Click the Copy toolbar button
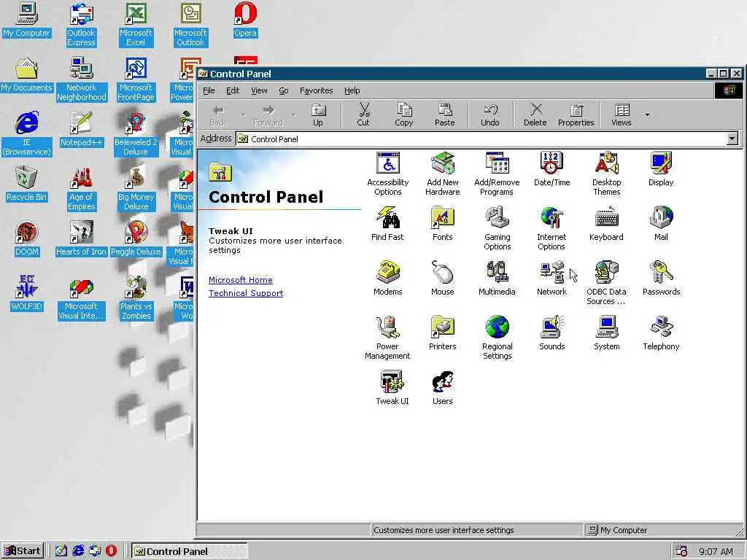 click(404, 115)
